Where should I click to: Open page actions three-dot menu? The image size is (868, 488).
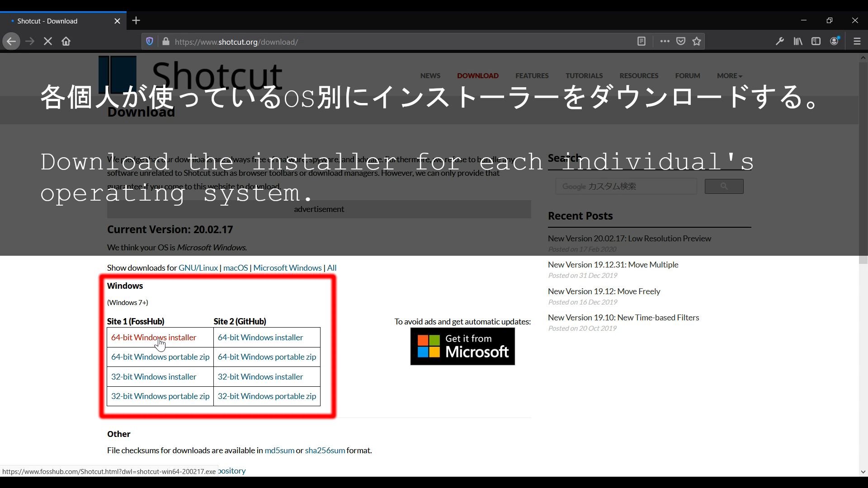coord(665,42)
